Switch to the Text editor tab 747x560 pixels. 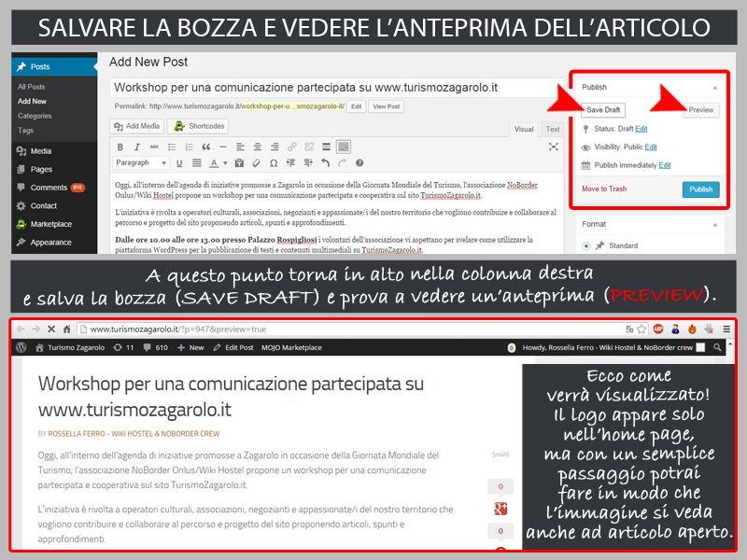[553, 130]
